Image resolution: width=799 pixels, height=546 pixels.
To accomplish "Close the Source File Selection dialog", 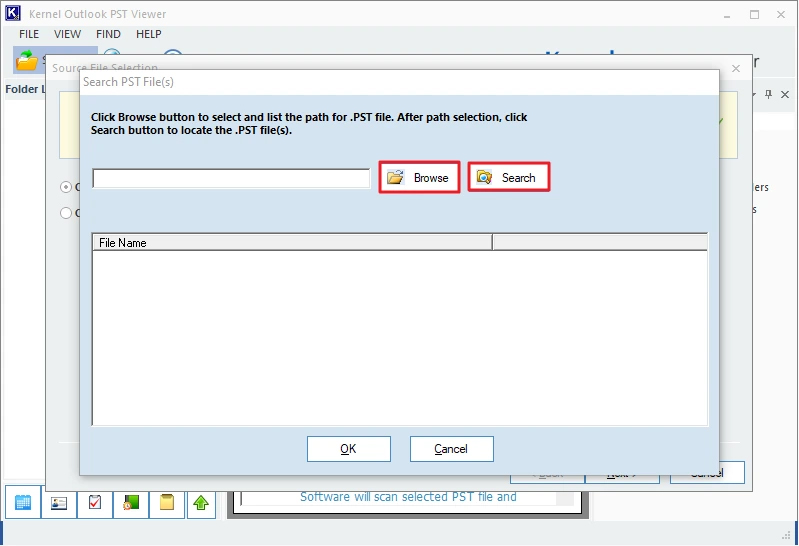I will click(736, 68).
